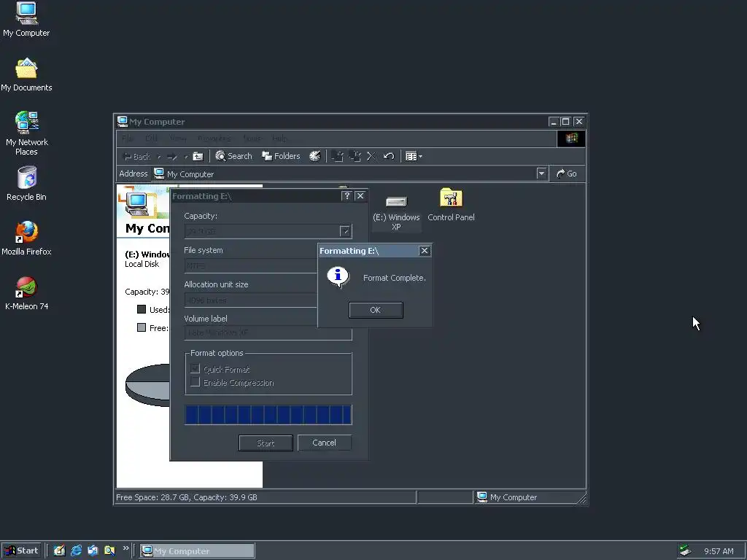The image size is (747, 560).
Task: Select My Network Places on the desktop
Action: point(26,133)
